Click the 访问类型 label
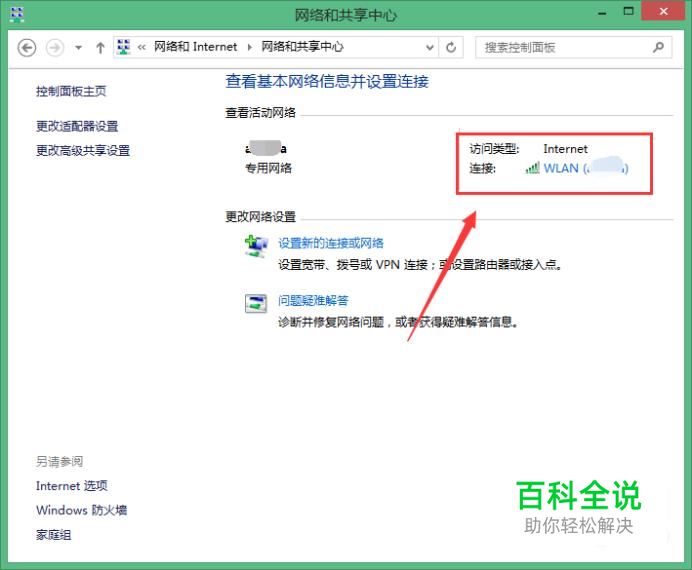The image size is (692, 570). pos(494,149)
